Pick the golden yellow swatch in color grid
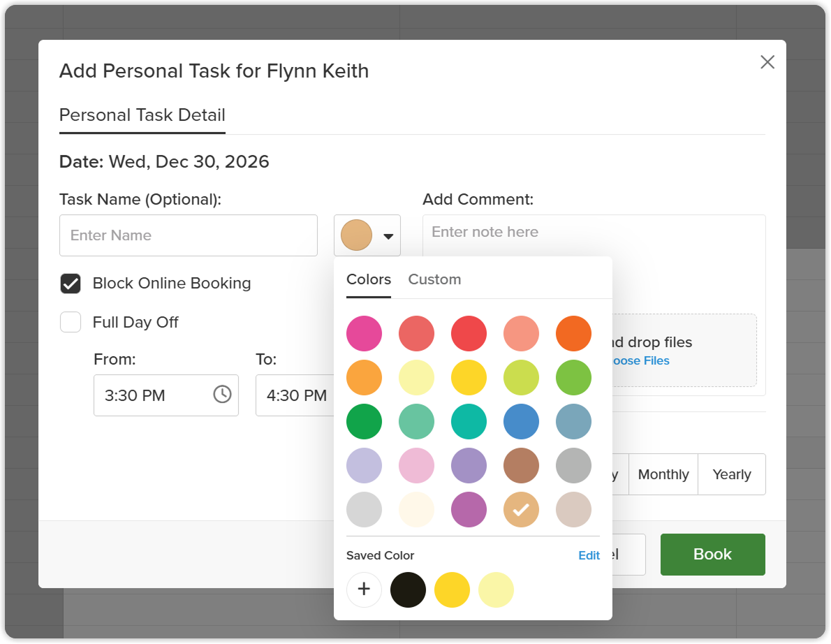Viewport: 831px width, 644px height. pyautogui.click(x=469, y=377)
